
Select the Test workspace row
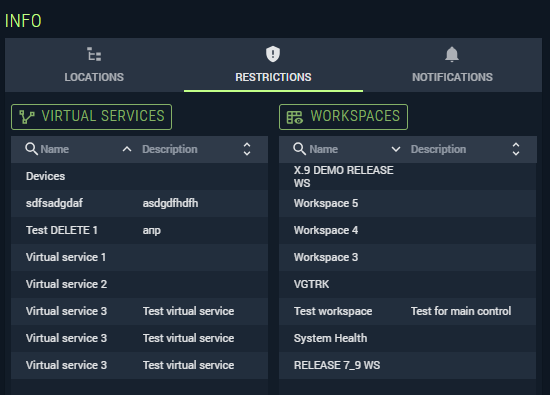408,311
